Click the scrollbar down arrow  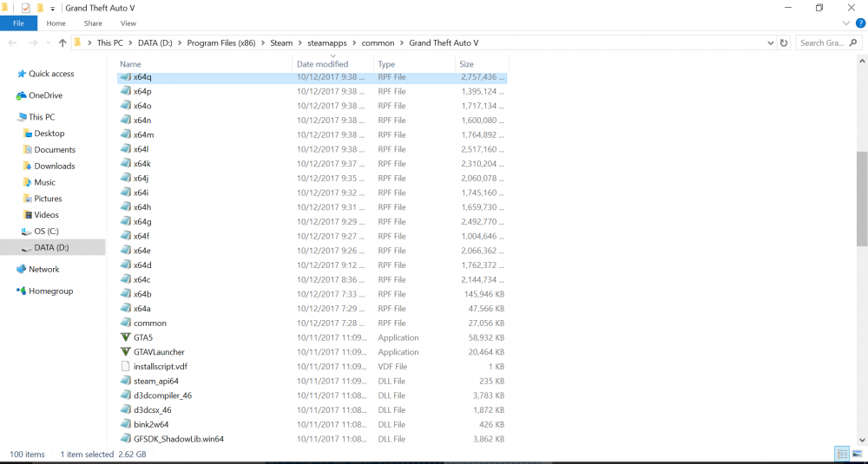pyautogui.click(x=862, y=441)
